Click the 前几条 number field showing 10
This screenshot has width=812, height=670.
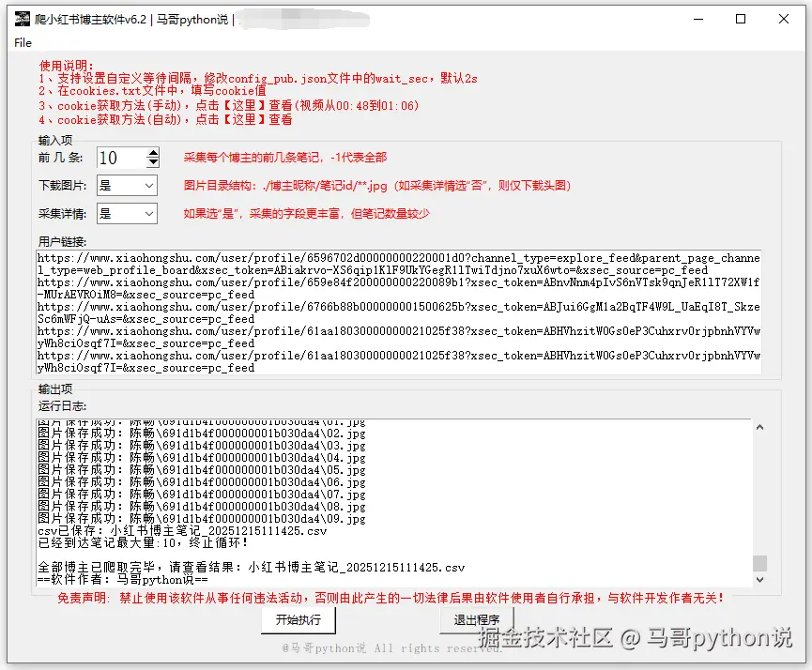pyautogui.click(x=121, y=158)
